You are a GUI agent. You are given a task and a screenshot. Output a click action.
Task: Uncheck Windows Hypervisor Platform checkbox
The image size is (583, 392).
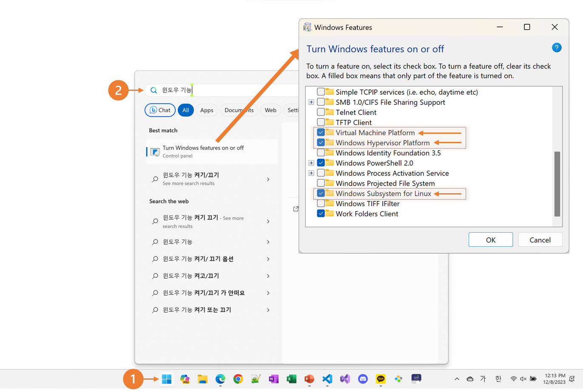pos(321,143)
